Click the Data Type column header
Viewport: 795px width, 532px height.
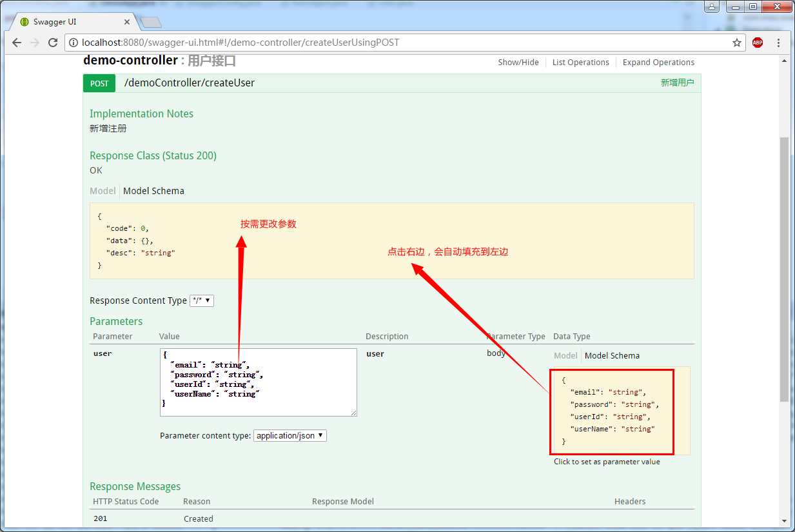point(572,336)
